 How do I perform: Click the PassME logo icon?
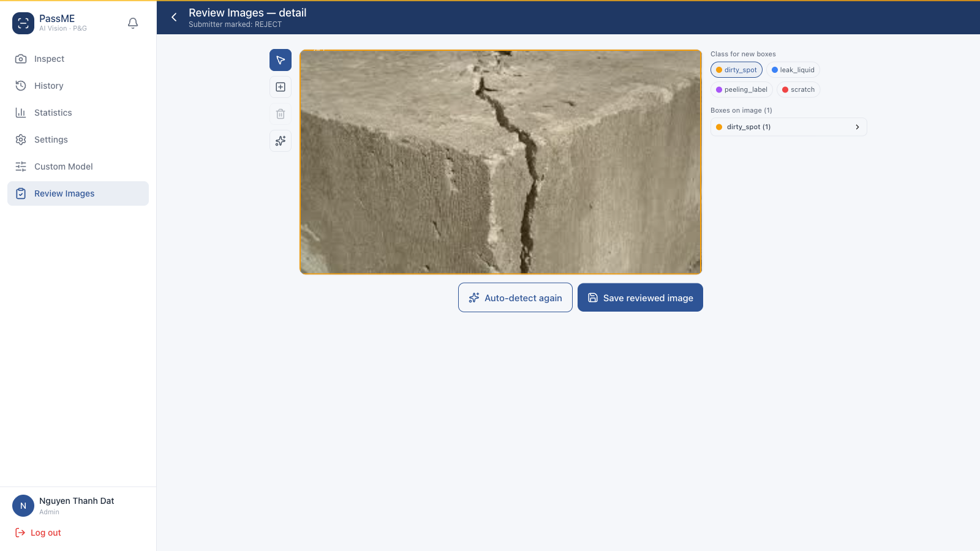[23, 23]
